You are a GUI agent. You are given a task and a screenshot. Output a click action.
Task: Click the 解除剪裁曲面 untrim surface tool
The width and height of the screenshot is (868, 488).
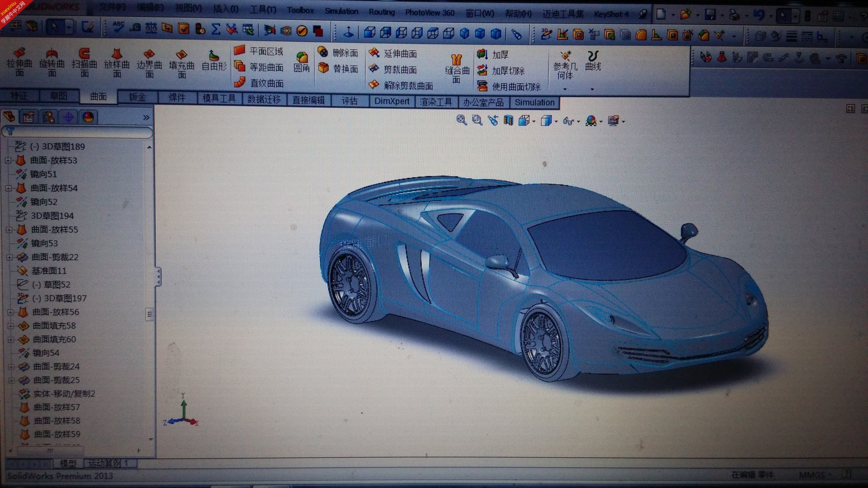401,85
